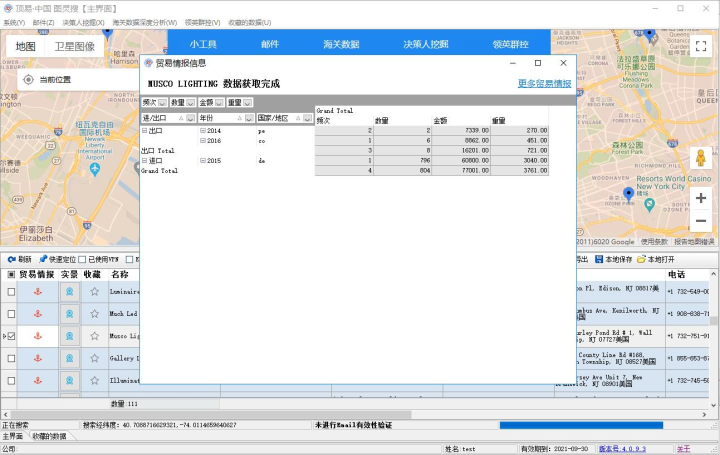The image size is (720, 455).
Task: Open the 决策人挖掘(X) menu
Action: click(83, 22)
